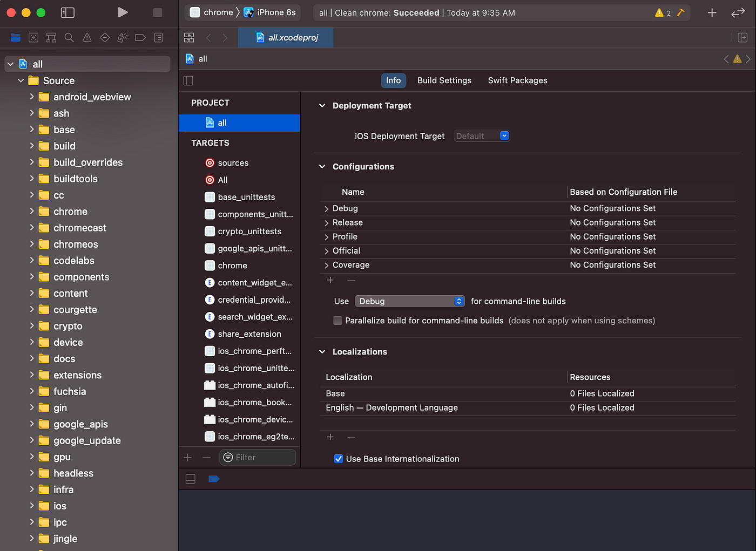Open the Source Control navigator
This screenshot has width=756, height=551.
(x=33, y=37)
